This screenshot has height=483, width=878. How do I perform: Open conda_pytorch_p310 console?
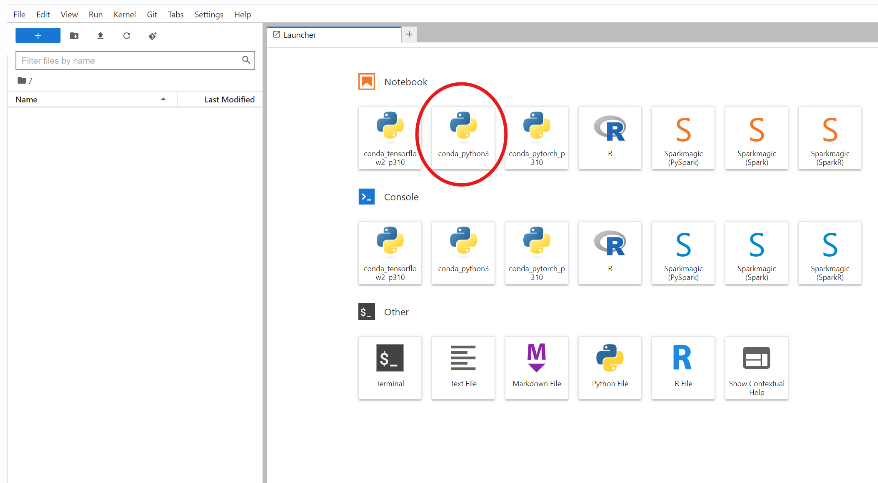pyautogui.click(x=536, y=253)
